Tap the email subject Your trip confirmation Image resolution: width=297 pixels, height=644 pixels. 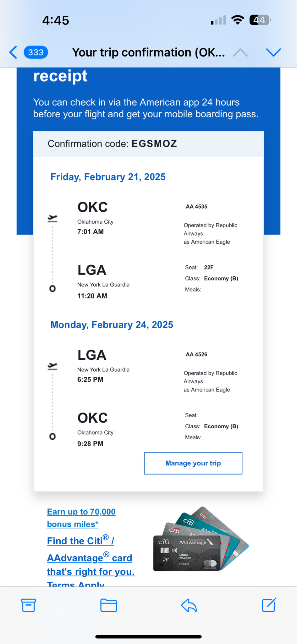(x=148, y=53)
